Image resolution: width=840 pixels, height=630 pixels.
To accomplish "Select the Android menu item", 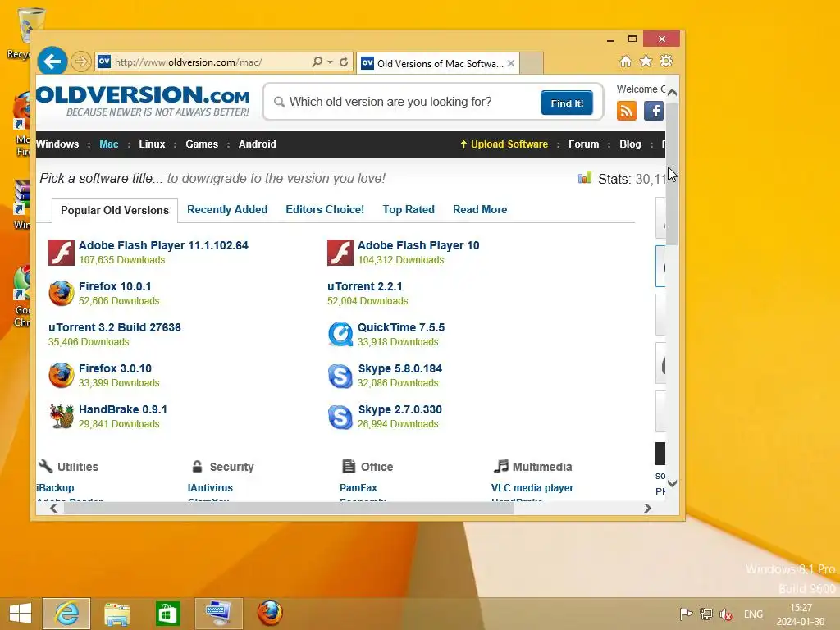I will 257,144.
